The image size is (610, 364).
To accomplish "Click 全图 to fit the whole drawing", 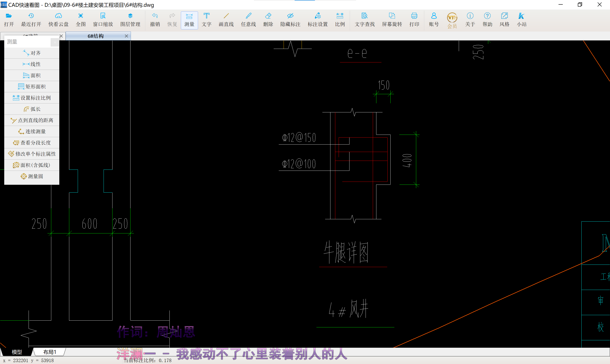I will (81, 20).
